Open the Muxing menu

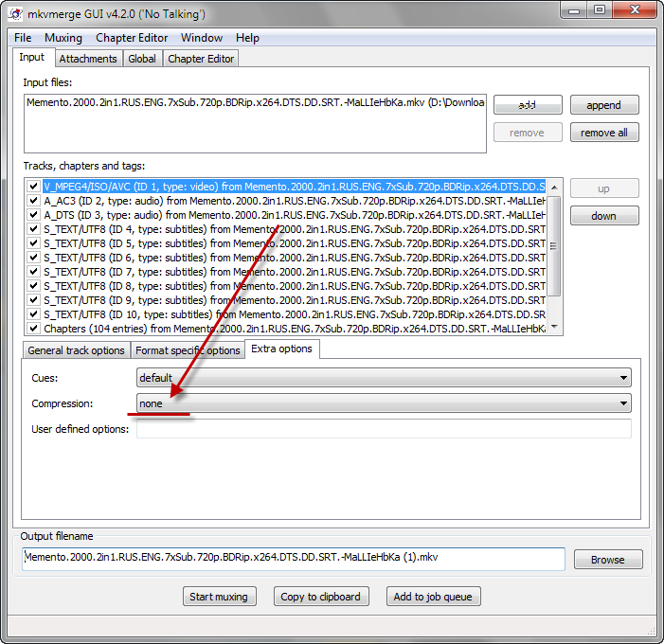coord(63,38)
